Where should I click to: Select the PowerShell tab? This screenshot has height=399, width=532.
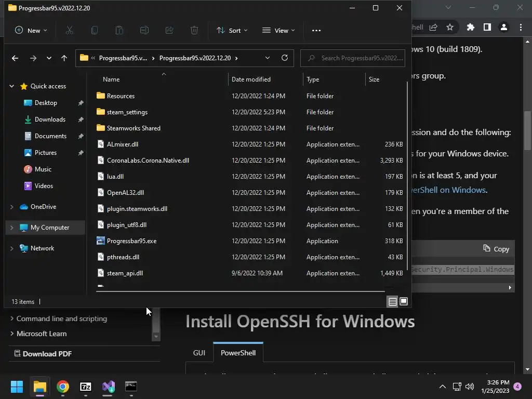click(238, 353)
